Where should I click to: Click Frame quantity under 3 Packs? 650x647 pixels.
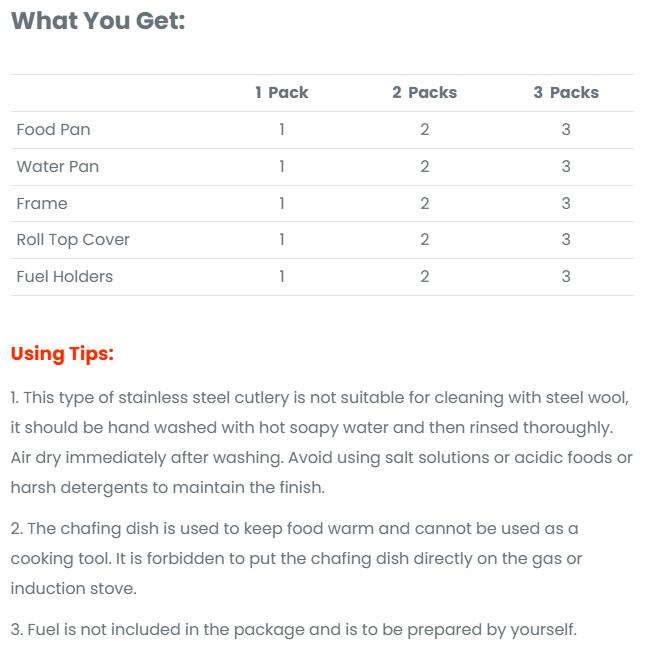(566, 203)
